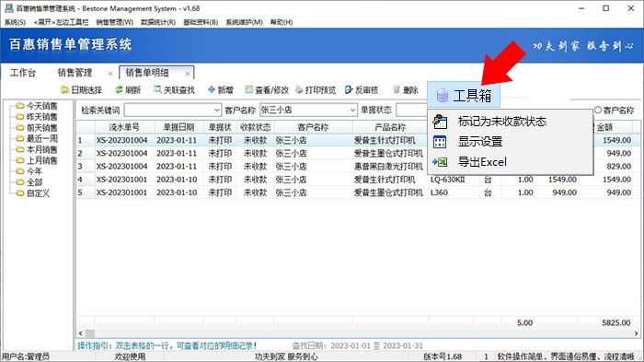Screen dimensions: 644x362
Task: Click the 流水单号 column header
Action: pyautogui.click(x=124, y=127)
